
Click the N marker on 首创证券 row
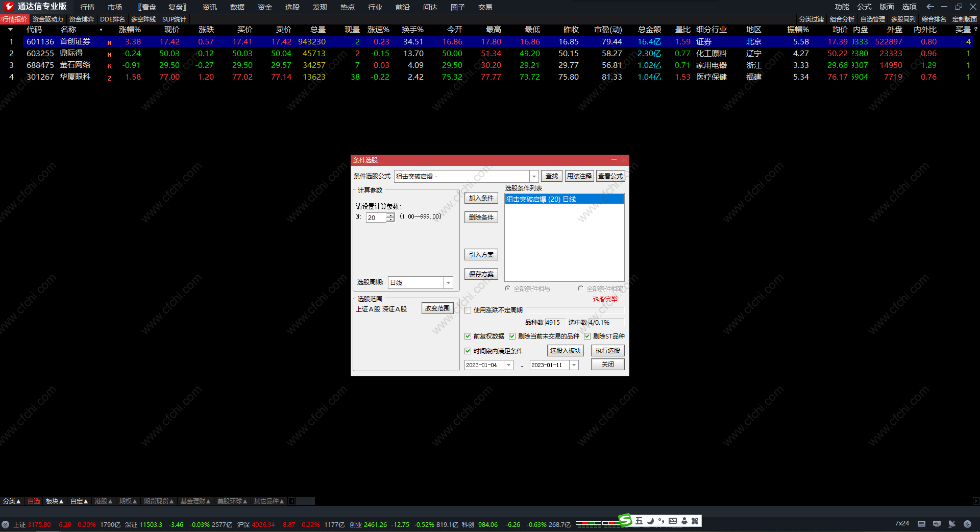click(109, 43)
